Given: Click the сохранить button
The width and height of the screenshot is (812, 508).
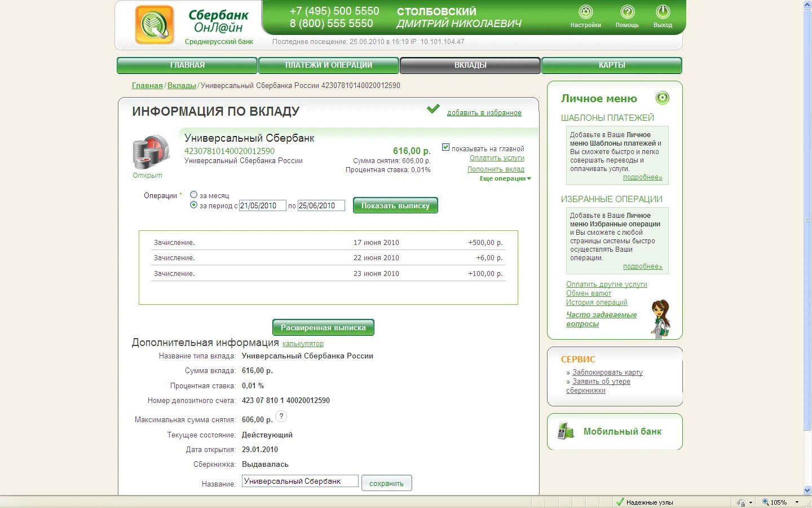Looking at the screenshot, I should tap(386, 483).
